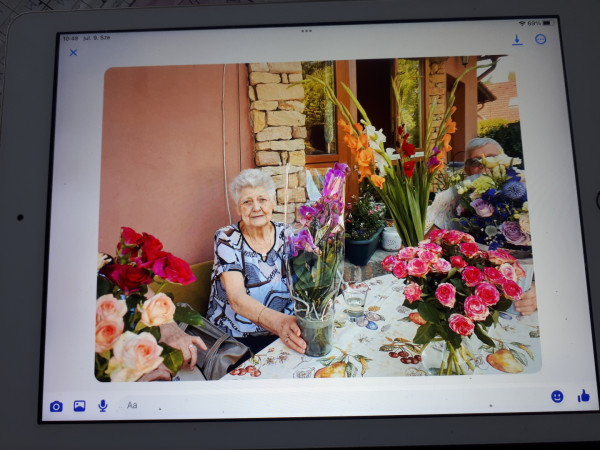Viewport: 600px width, 450px height.
Task: Tap the microphone voice message icon
Action: (x=103, y=406)
